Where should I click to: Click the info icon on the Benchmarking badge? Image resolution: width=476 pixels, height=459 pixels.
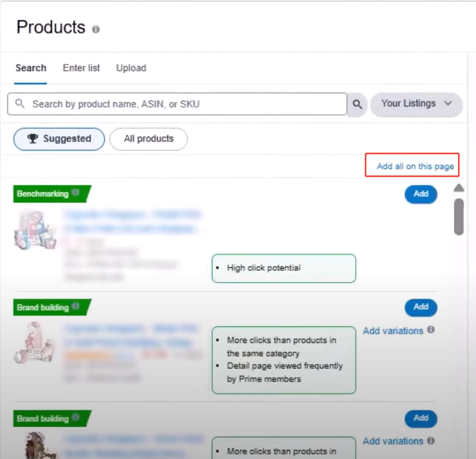(76, 192)
